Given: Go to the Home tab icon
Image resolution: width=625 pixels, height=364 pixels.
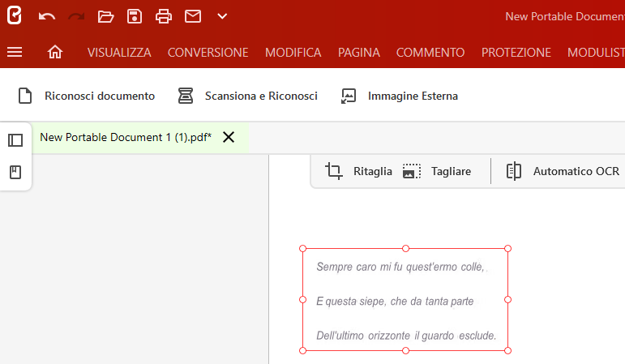Looking at the screenshot, I should tap(55, 52).
